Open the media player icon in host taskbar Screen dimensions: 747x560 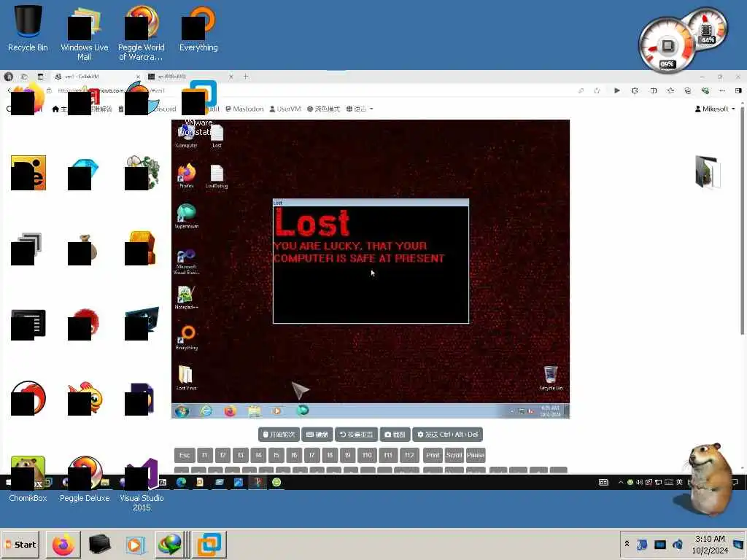coord(134,544)
